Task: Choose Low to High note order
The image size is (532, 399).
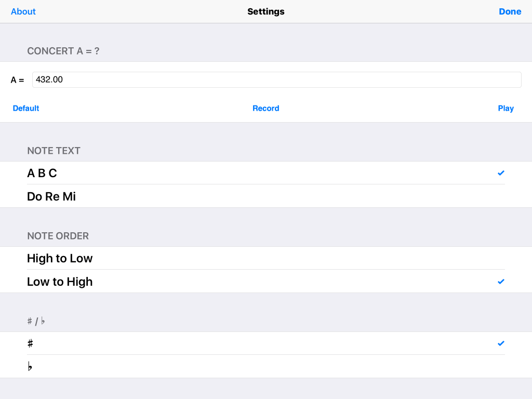Action: click(60, 282)
